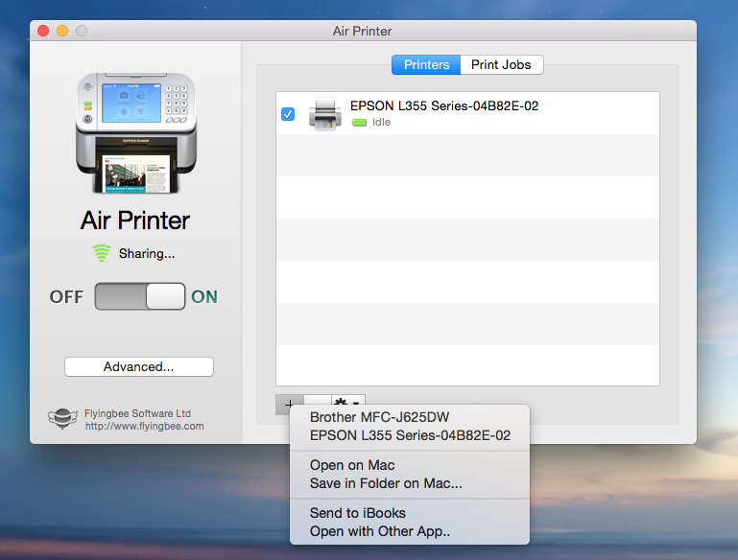The width and height of the screenshot is (738, 560).
Task: Click the Air Printer heading in sidebar
Action: point(135,221)
